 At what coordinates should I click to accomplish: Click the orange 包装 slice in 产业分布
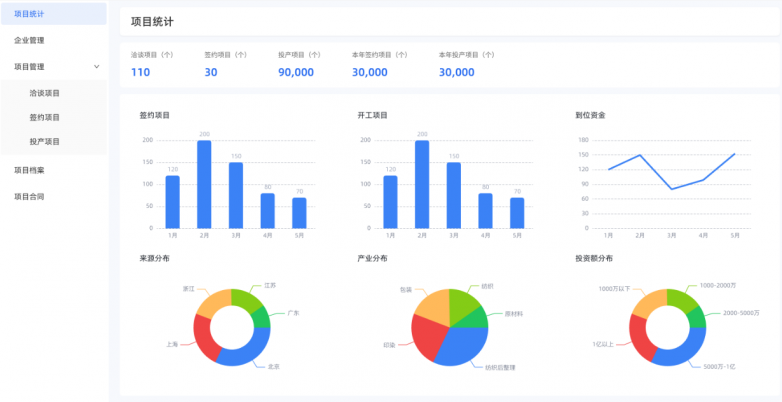[431, 303]
